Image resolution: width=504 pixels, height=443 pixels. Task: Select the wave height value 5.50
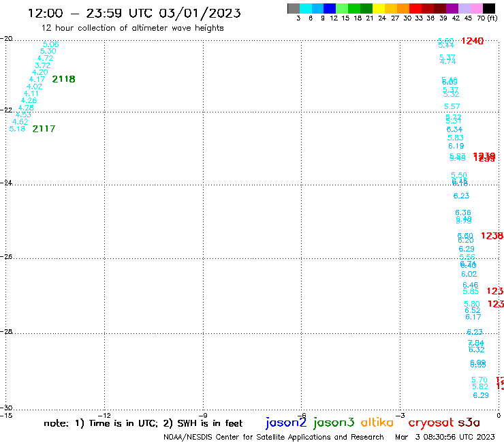[x=459, y=175]
